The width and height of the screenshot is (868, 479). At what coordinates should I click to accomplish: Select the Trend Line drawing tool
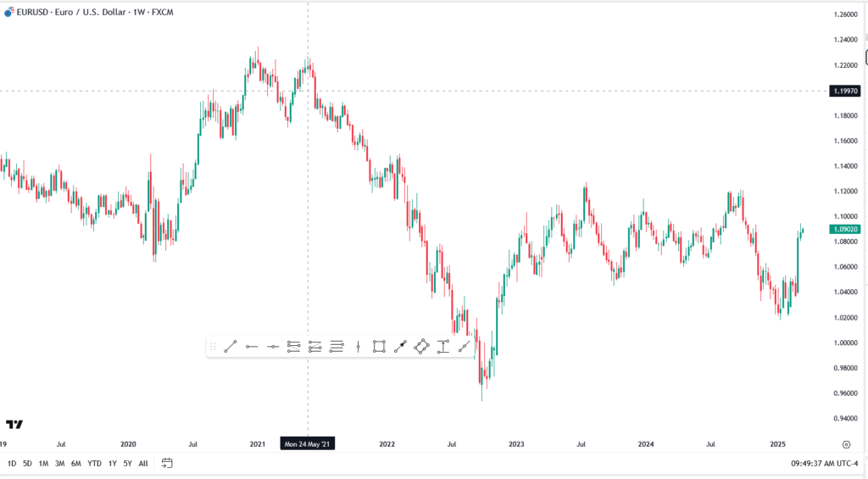click(230, 346)
